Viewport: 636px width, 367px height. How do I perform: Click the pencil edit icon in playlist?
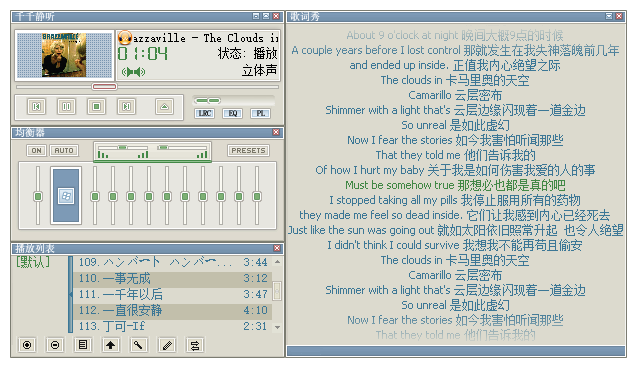[167, 345]
